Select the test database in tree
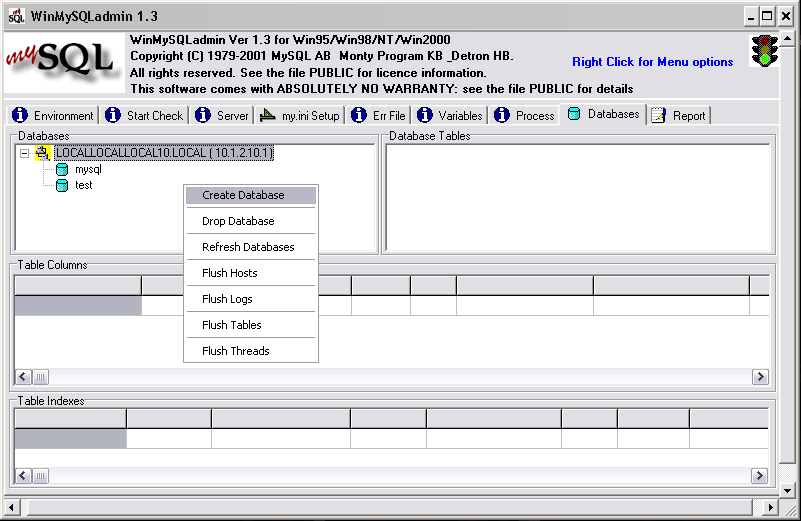 pyautogui.click(x=84, y=185)
